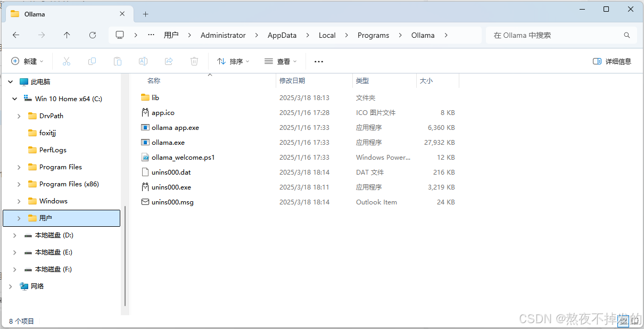Click the Copy icon in toolbar
644x329 pixels.
(92, 61)
